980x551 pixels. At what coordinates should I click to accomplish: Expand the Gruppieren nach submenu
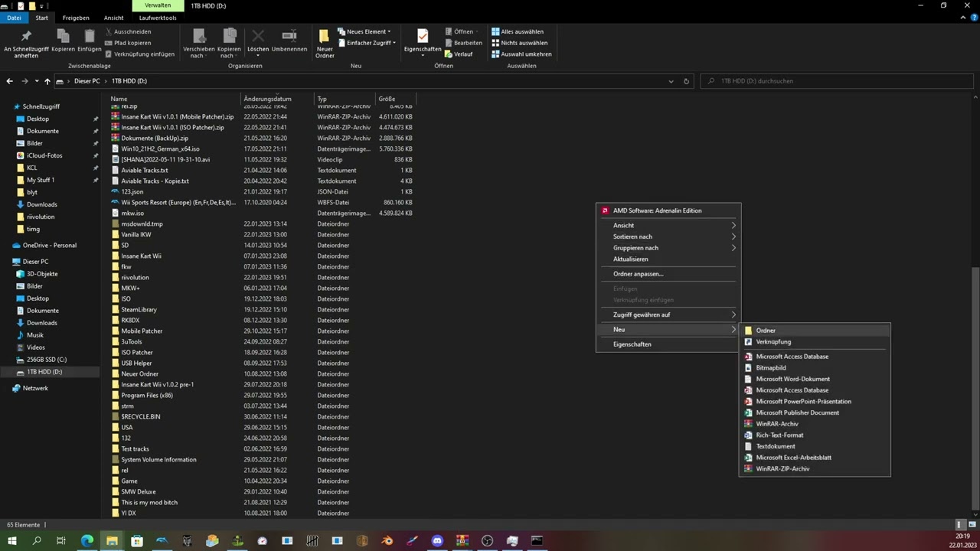click(x=668, y=248)
